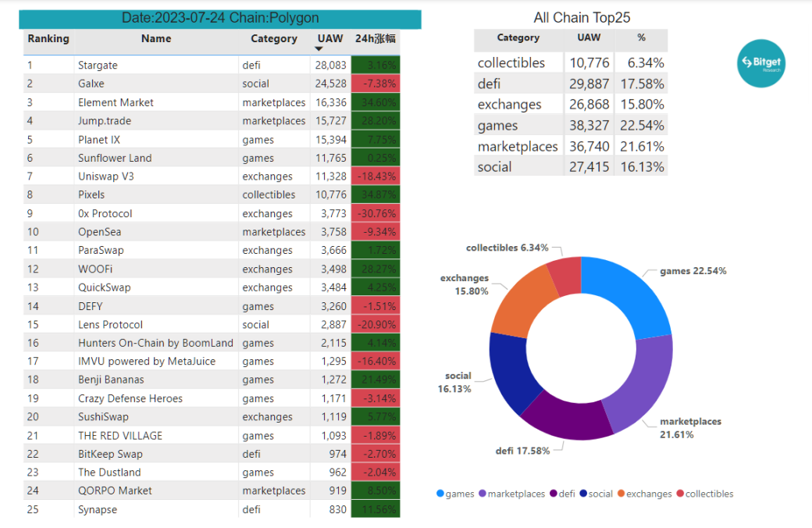The width and height of the screenshot is (812, 528).
Task: Click Element Market in the table
Action: coord(116,102)
